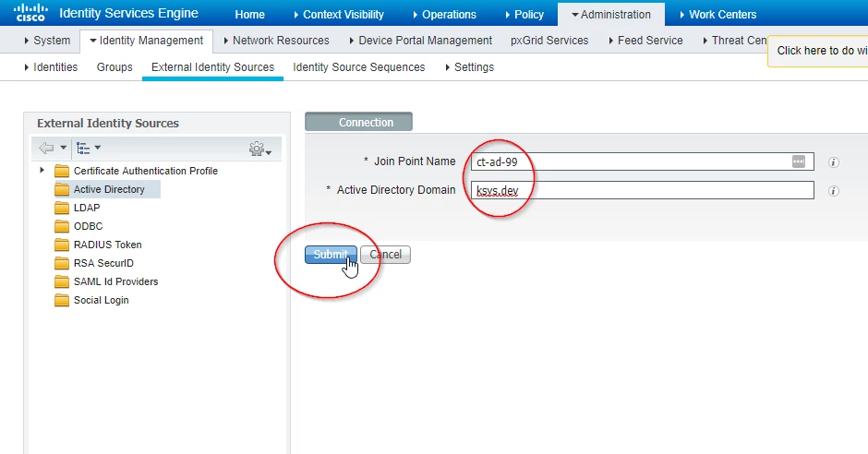Open the back arrow dropdown caret

(x=63, y=148)
